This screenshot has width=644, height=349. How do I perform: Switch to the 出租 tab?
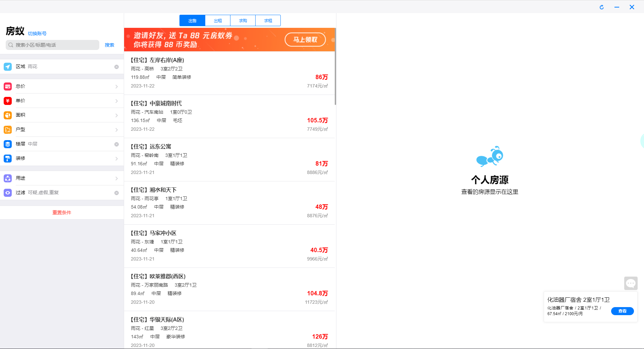click(x=218, y=20)
